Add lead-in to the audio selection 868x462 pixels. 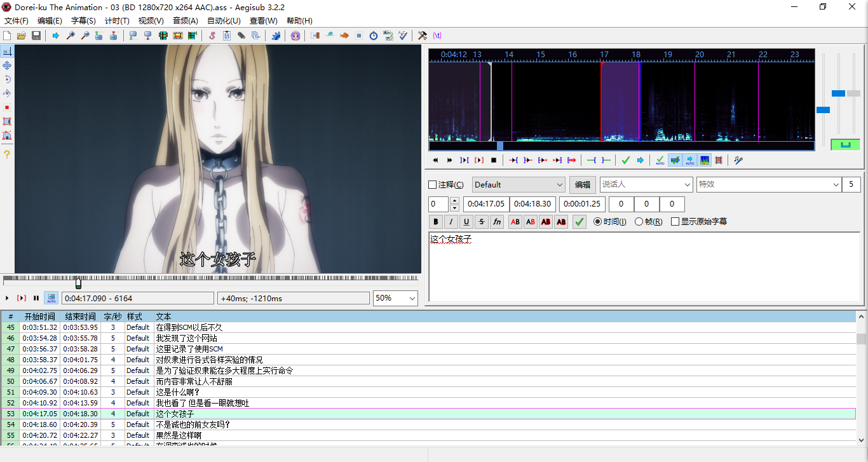pyautogui.click(x=592, y=160)
